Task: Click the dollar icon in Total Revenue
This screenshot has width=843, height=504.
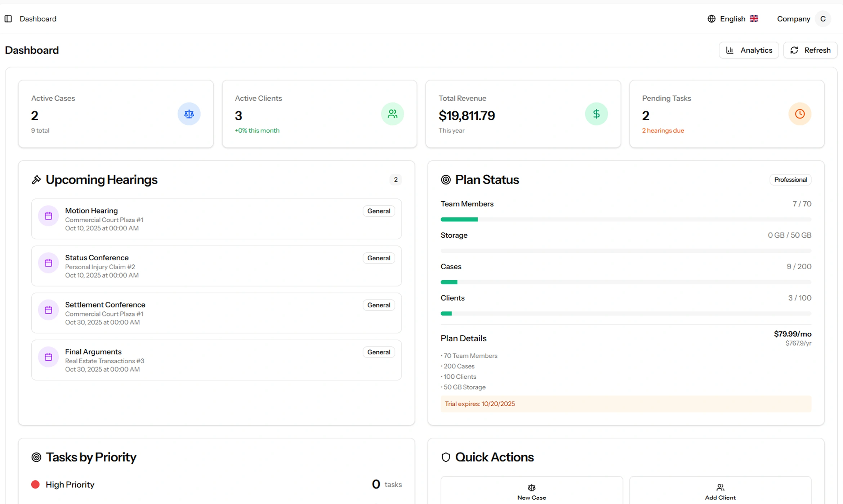Action: coord(596,114)
